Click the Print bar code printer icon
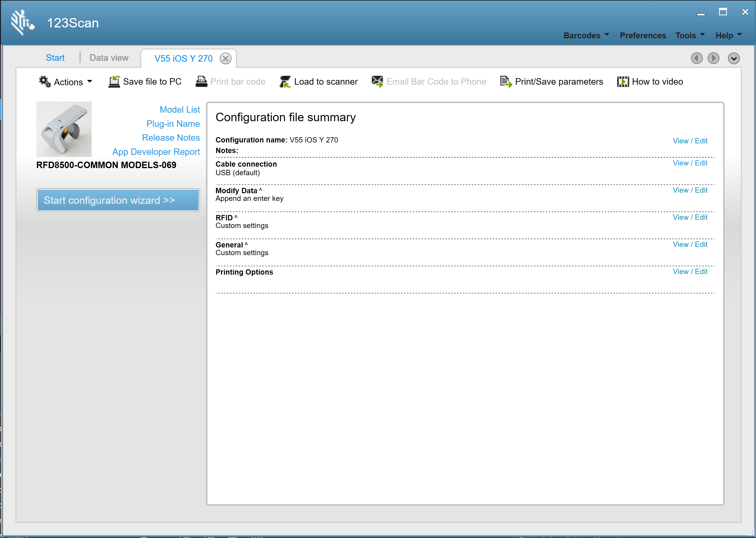The height and width of the screenshot is (538, 756). tap(201, 81)
